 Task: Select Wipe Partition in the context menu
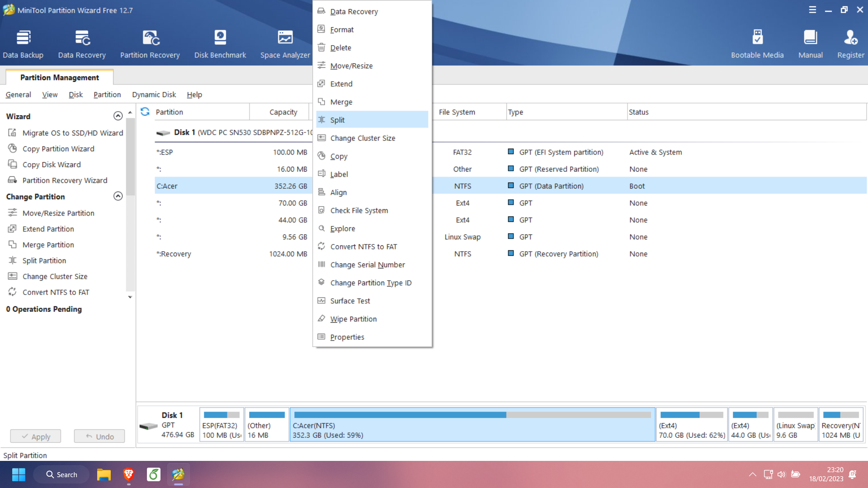point(353,319)
